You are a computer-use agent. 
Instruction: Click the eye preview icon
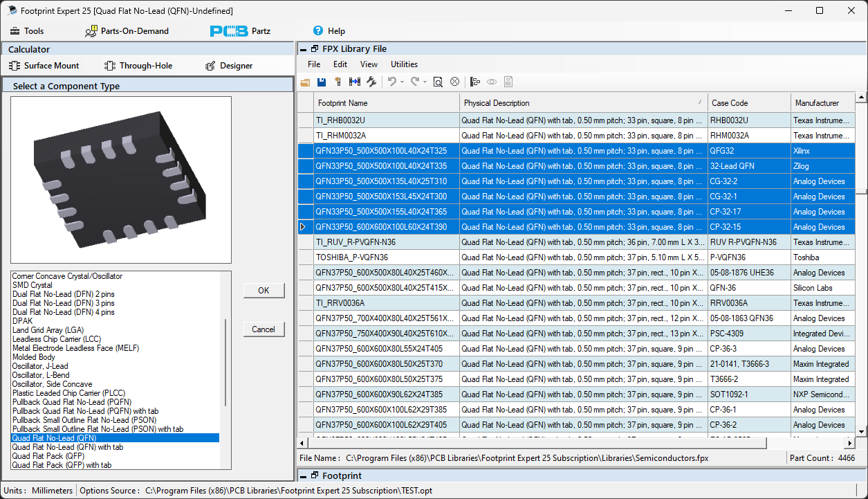(x=492, y=82)
